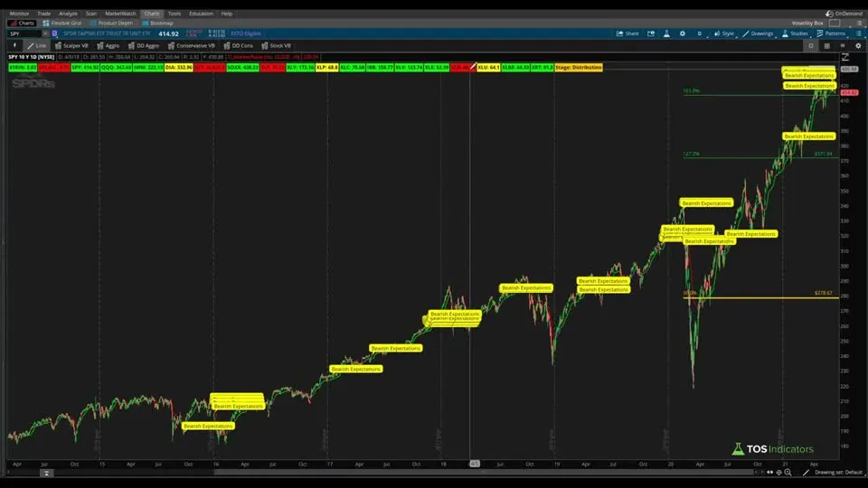The width and height of the screenshot is (868, 488).
Task: Open the sidebar toggle icon right of Patterns
Action: [x=859, y=33]
